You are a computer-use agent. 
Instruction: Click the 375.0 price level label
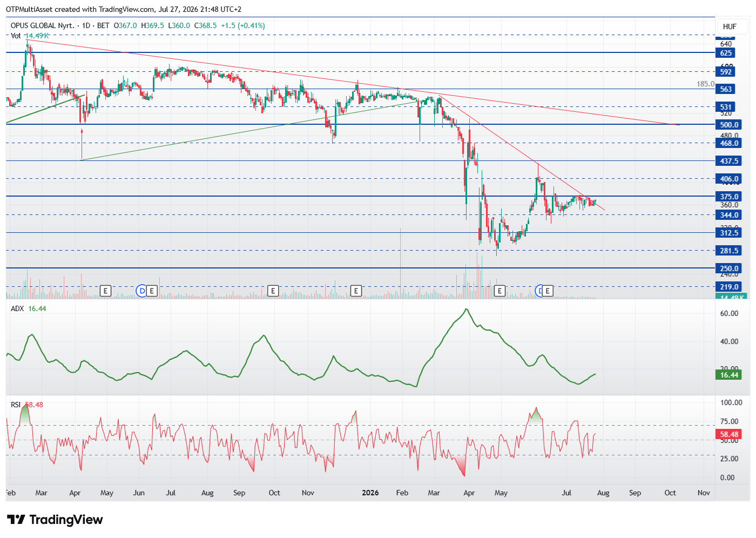tap(729, 197)
